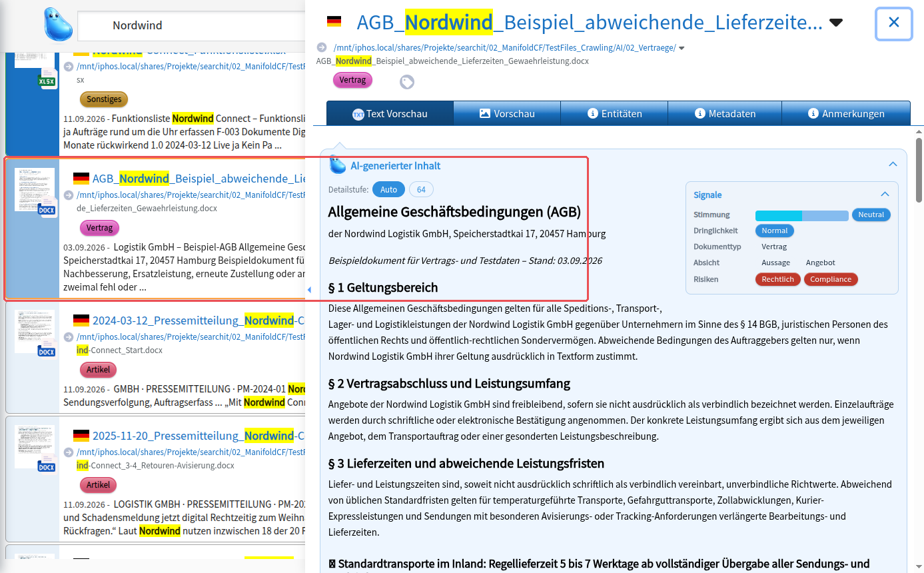Click the Rechtlich risk badge
Viewport: 924px width, 573px height.
(777, 280)
